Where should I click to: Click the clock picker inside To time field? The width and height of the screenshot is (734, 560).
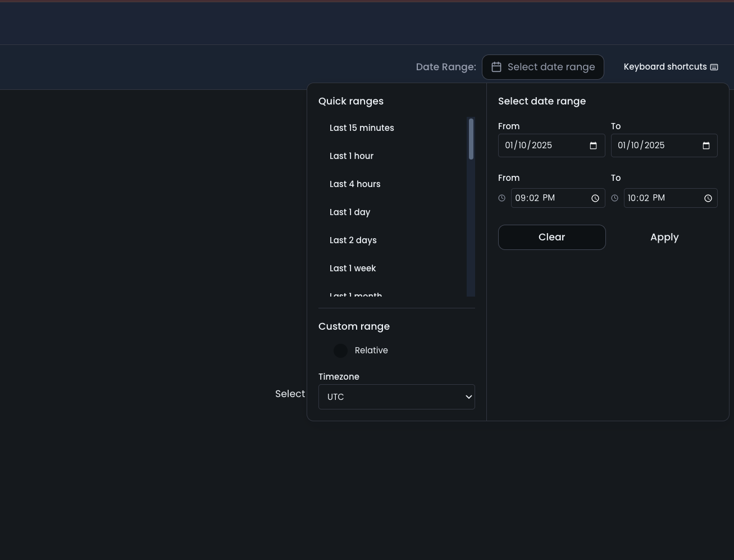click(708, 198)
